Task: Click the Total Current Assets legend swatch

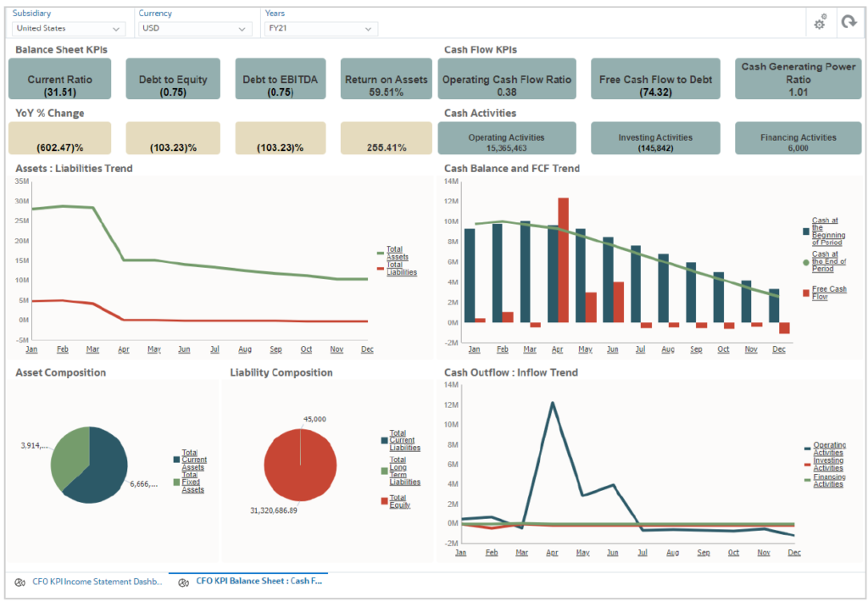Action: pos(177,460)
